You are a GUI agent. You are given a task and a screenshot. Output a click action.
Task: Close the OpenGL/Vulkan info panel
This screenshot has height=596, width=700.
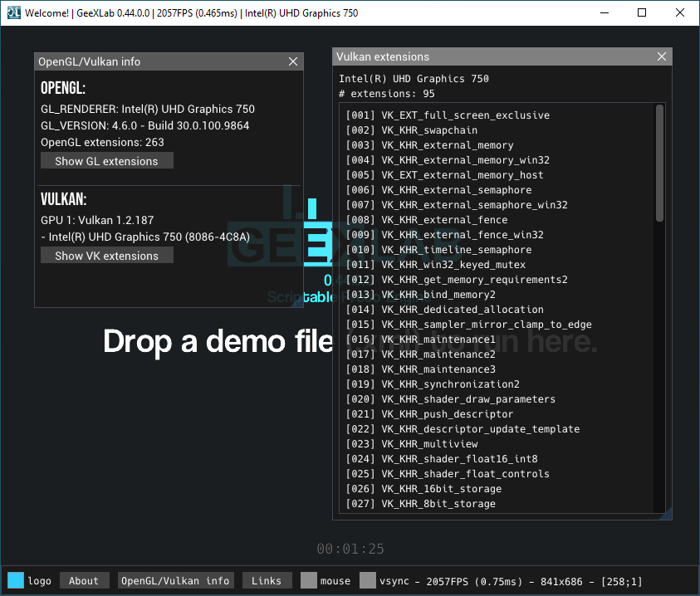293,61
